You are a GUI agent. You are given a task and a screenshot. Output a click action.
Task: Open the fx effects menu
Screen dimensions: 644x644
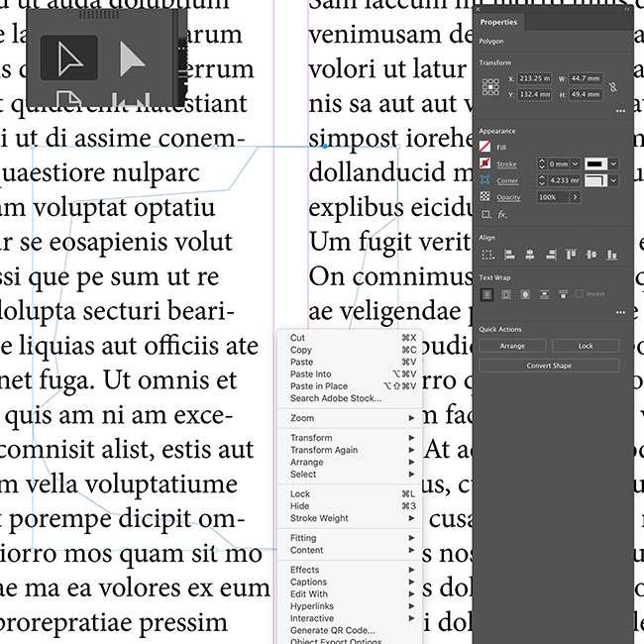[502, 214]
